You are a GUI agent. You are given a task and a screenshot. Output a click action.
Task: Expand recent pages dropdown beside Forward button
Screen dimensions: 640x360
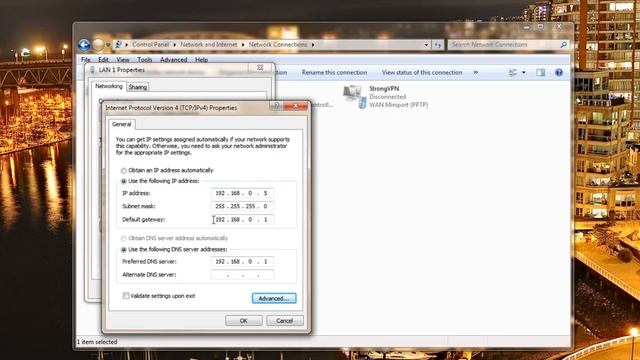(108, 44)
